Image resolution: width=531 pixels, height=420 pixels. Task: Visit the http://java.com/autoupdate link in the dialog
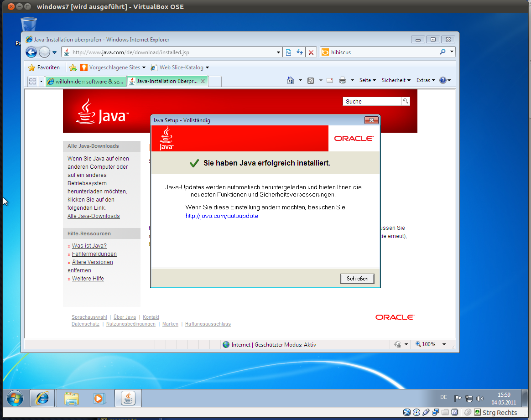click(x=222, y=216)
